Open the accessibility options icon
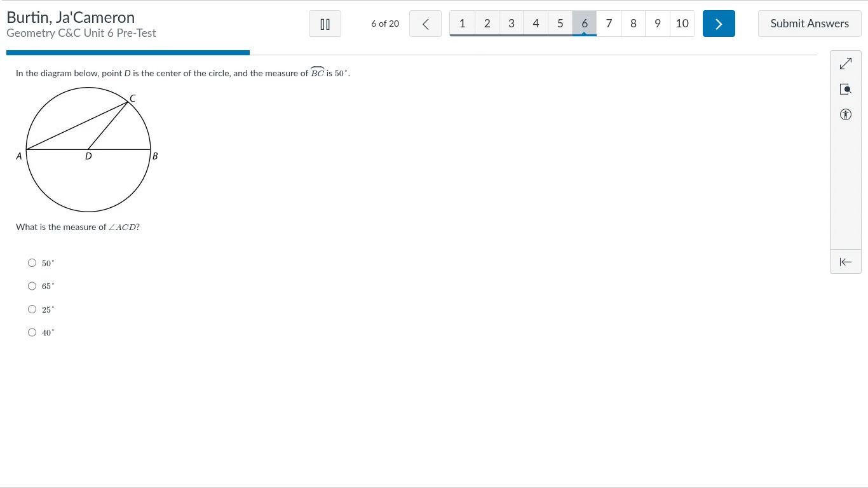 click(x=845, y=115)
